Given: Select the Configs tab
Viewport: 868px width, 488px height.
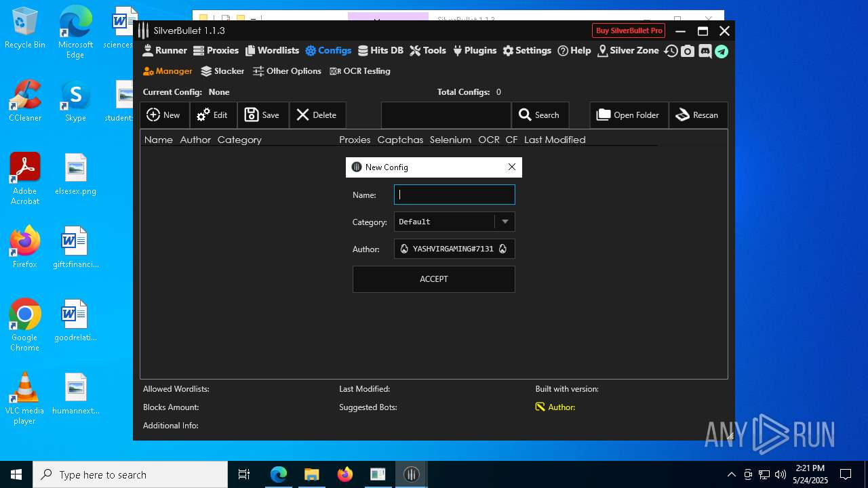Looking at the screenshot, I should [x=328, y=50].
